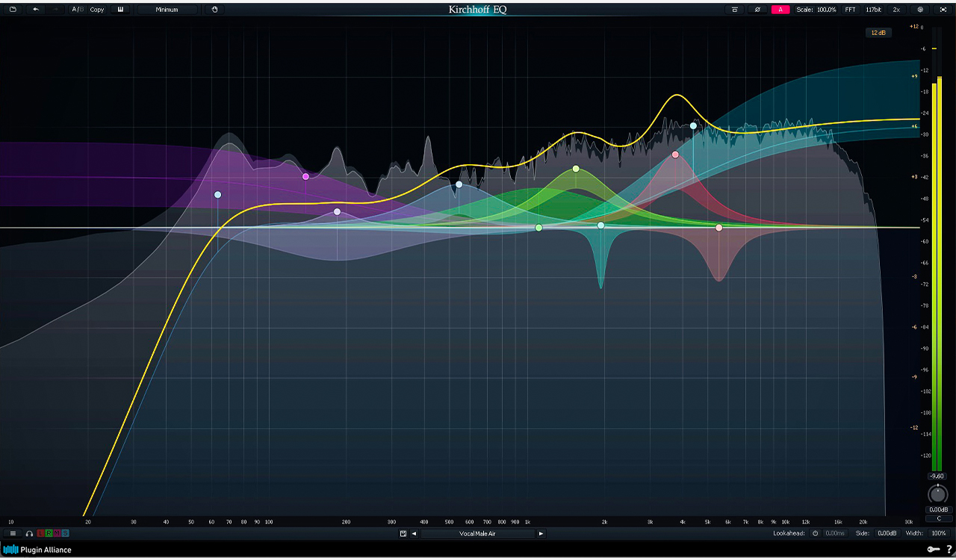This screenshot has width=956, height=560.
Task: Activate the hand grab tool icon
Action: pos(214,10)
